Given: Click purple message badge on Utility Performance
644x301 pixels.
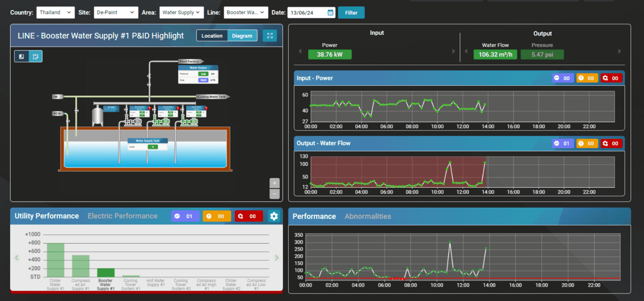Looking at the screenshot, I should (x=185, y=216).
